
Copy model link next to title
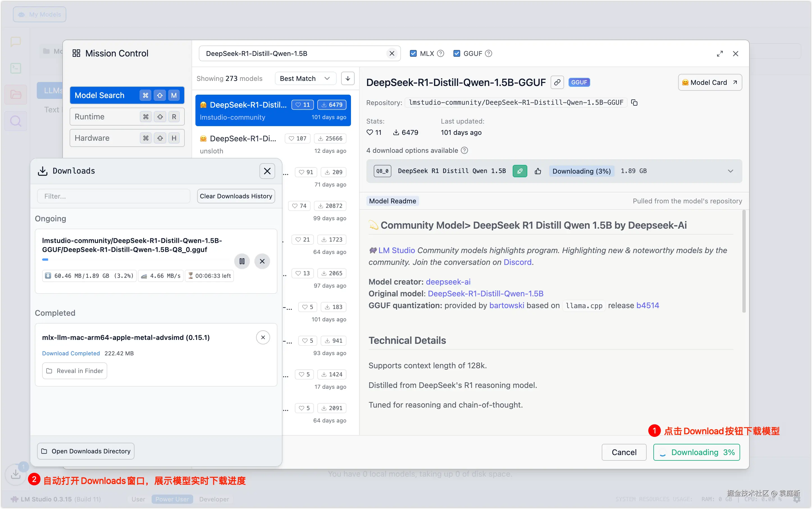[557, 83]
